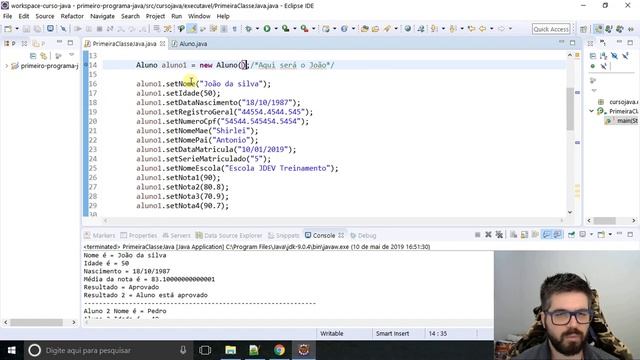Switch to the Debug view tab
This screenshot has width=640, height=360.
363,236
